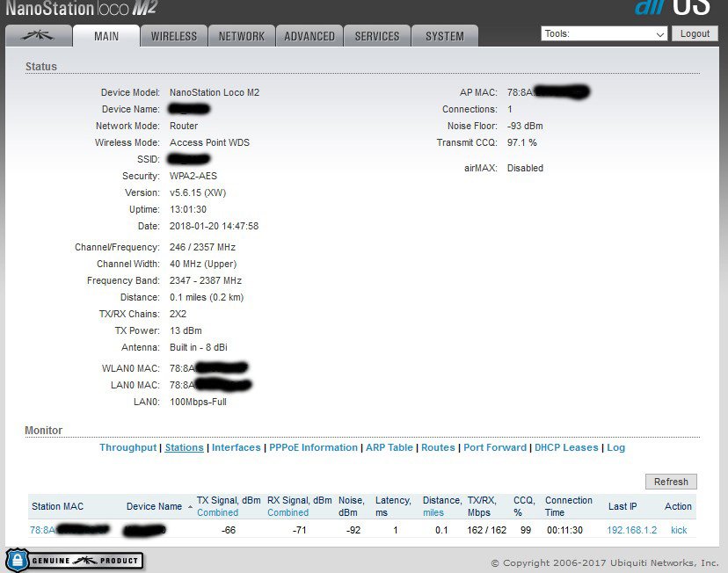This screenshot has height=573, width=728.
Task: Open last IP 192.168.1.2
Action: (x=632, y=530)
